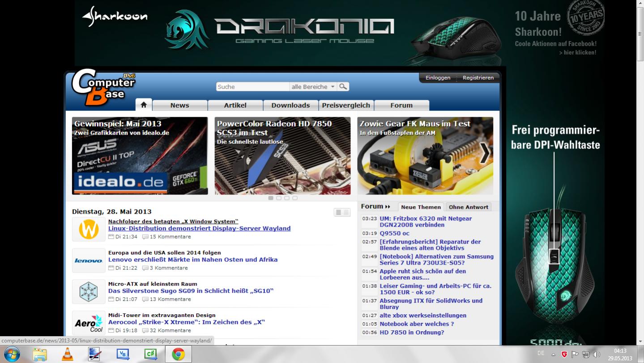Click the magnifier search button
The image size is (644, 363).
[x=343, y=87]
